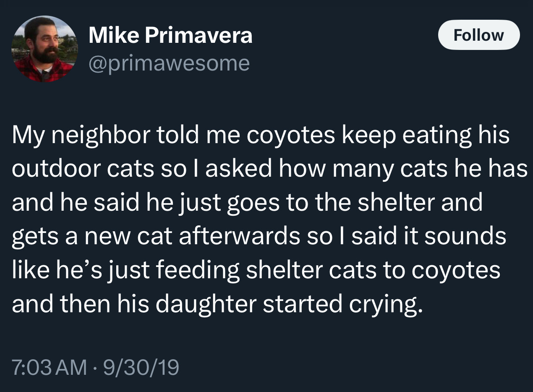Viewport: 533px width, 392px height.
Task: Open the @primawesome handle link
Action: pos(169,63)
